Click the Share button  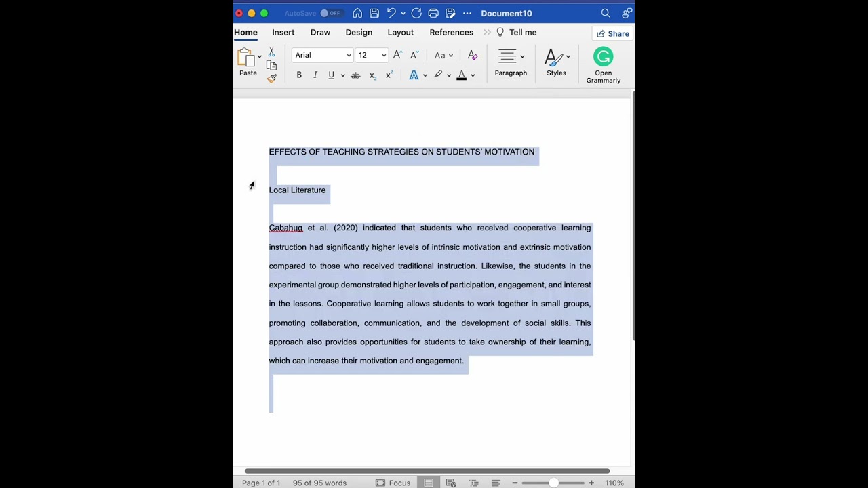613,33
